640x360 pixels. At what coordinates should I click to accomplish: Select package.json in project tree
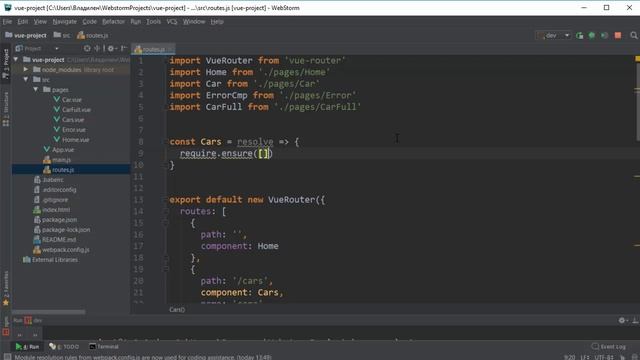[55, 220]
